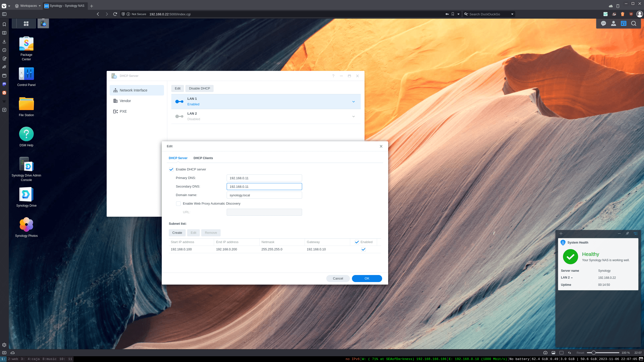Click Disable DHCP button

(199, 88)
